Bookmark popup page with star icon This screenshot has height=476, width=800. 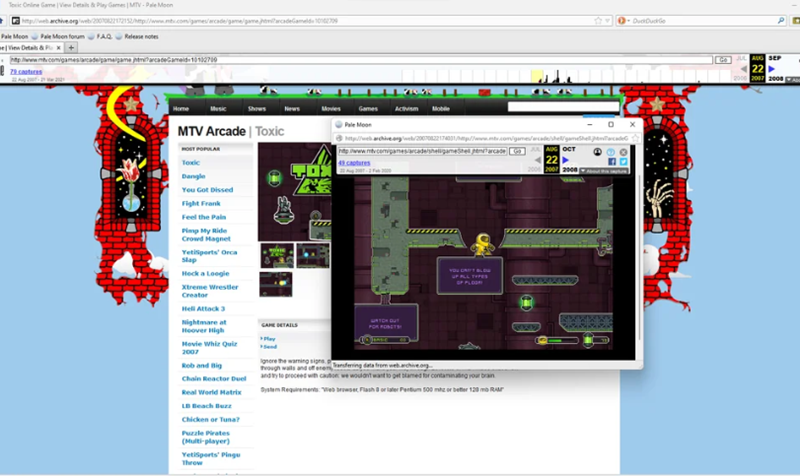click(635, 138)
